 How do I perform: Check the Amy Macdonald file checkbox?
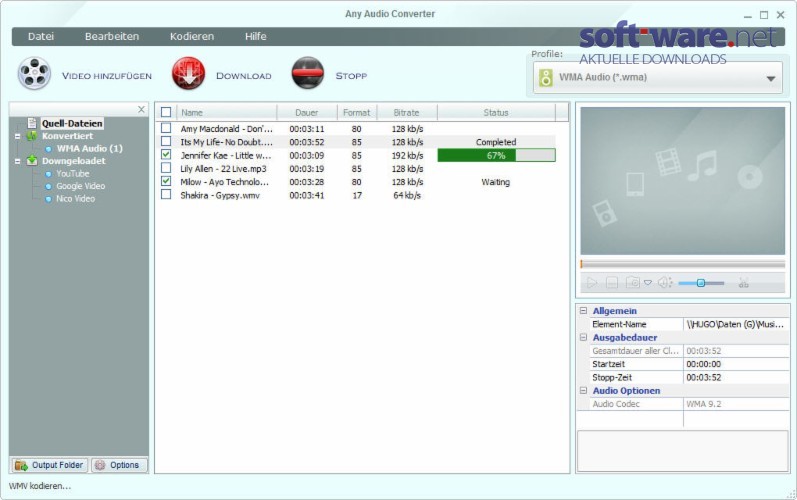coord(166,128)
